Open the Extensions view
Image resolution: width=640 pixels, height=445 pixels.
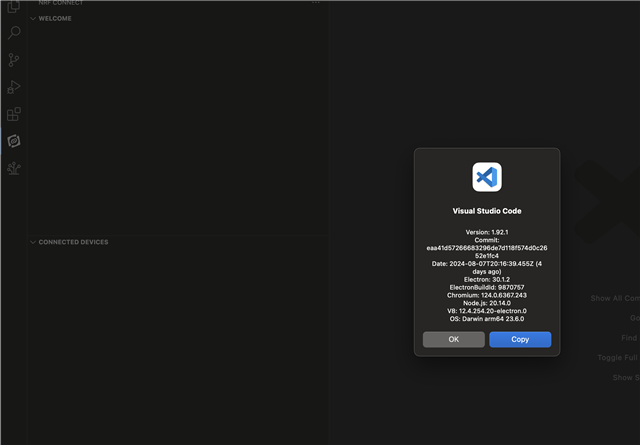click(x=13, y=114)
